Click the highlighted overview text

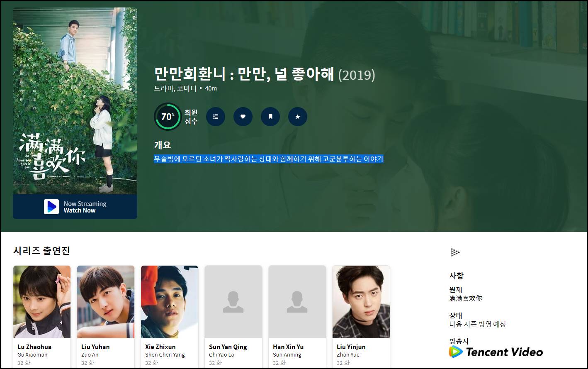[x=269, y=159]
